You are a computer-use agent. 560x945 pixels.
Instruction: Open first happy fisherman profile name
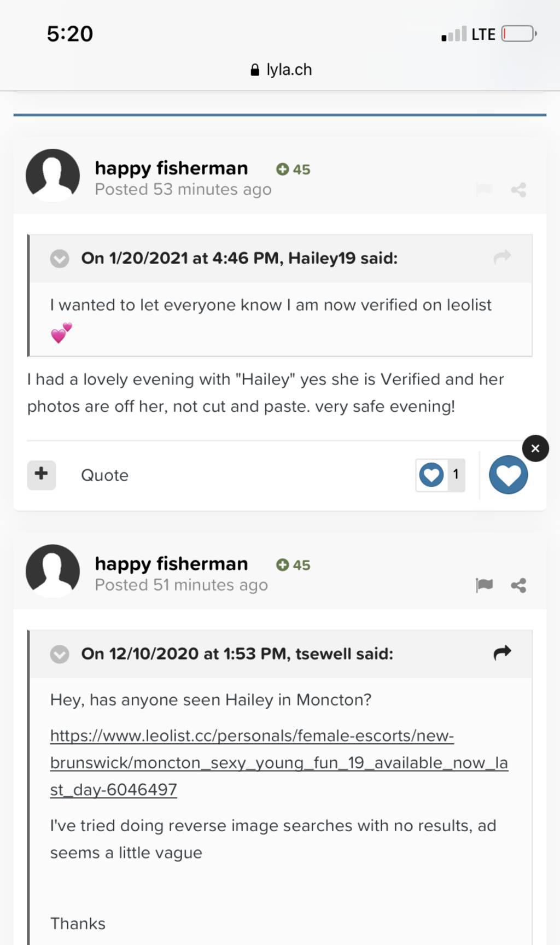point(171,168)
